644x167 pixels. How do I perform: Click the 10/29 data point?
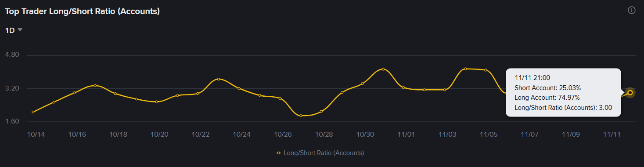pyautogui.click(x=342, y=93)
